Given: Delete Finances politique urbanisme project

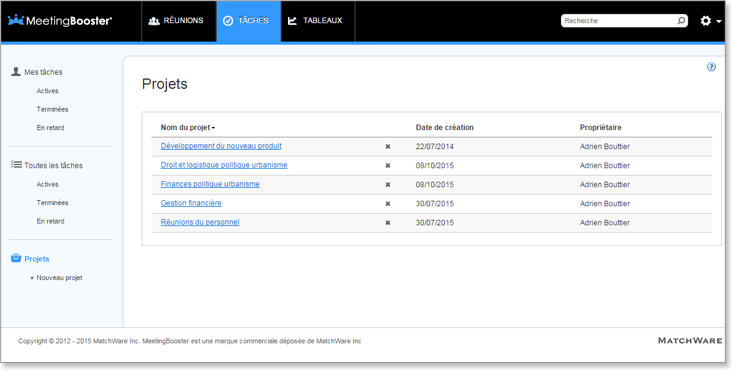Looking at the screenshot, I should [388, 185].
